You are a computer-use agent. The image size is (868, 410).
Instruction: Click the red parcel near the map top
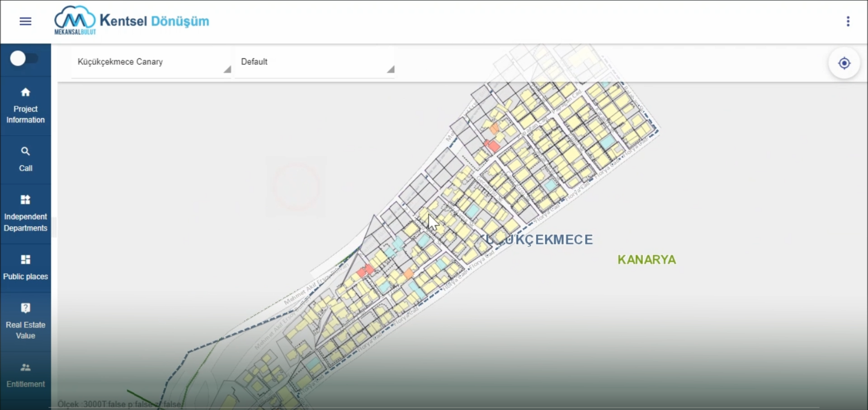click(x=492, y=146)
